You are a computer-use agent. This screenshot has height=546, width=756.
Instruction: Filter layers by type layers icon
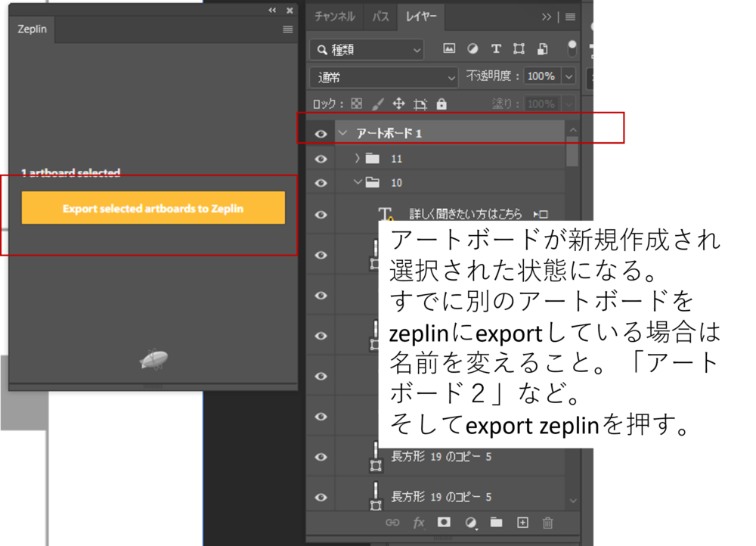(496, 48)
